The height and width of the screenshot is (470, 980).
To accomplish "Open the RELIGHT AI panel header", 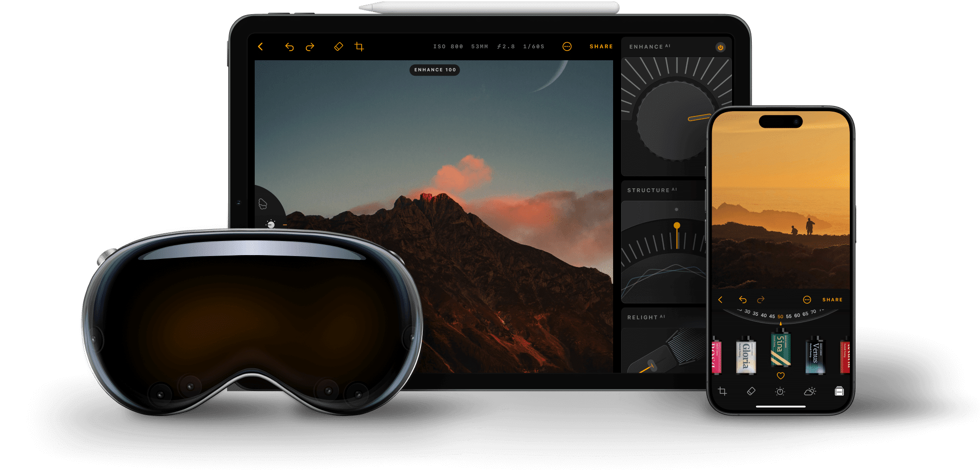I will tap(646, 317).
